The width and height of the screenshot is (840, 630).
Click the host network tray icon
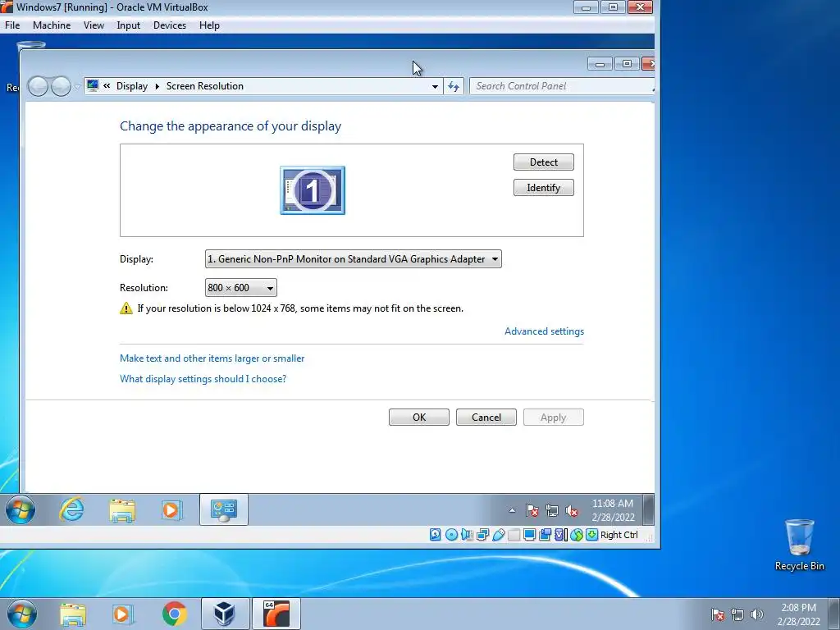(737, 614)
